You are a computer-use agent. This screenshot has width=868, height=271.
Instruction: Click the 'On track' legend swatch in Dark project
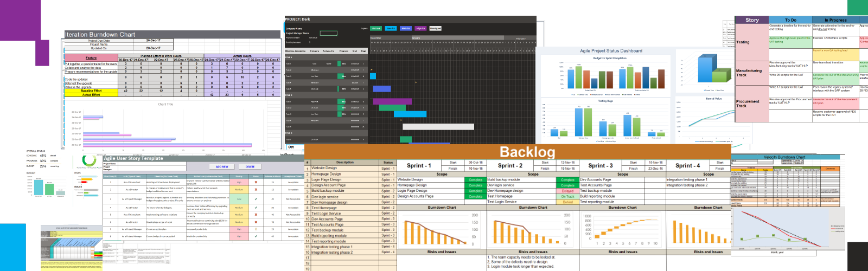376,28
